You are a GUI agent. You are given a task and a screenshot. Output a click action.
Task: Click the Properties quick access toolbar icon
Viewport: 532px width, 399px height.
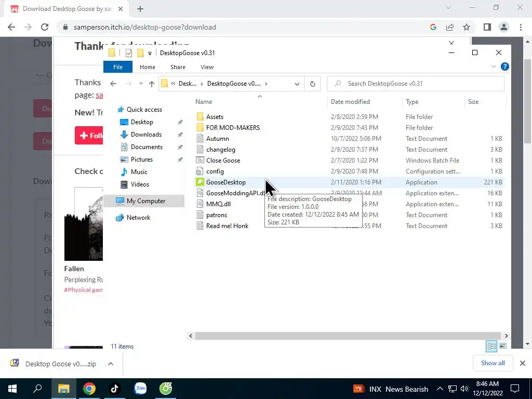129,53
